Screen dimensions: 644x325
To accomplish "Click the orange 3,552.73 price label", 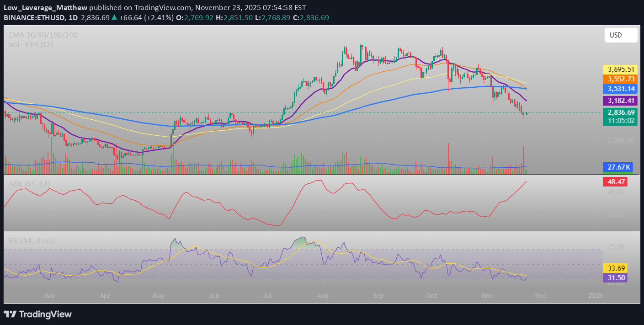I will (620, 79).
